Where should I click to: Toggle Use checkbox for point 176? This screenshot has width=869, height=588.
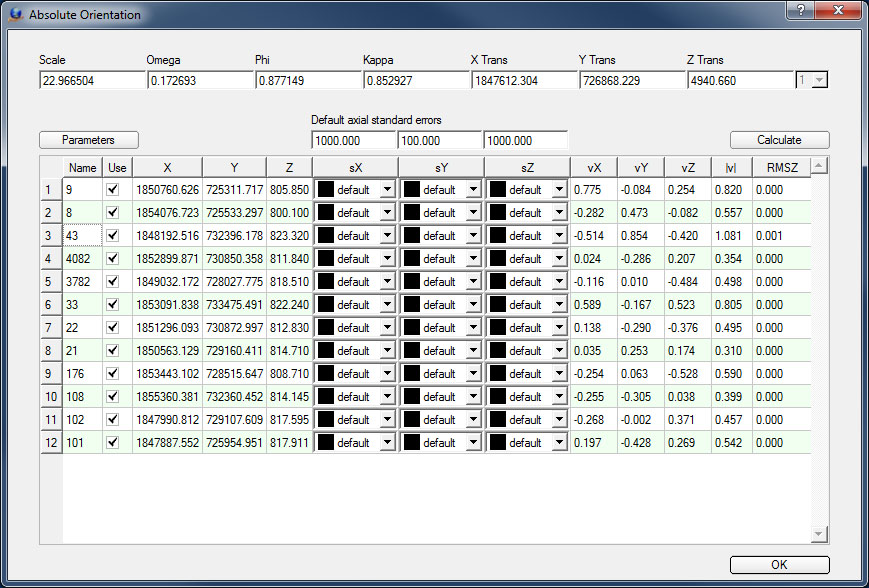(113, 374)
